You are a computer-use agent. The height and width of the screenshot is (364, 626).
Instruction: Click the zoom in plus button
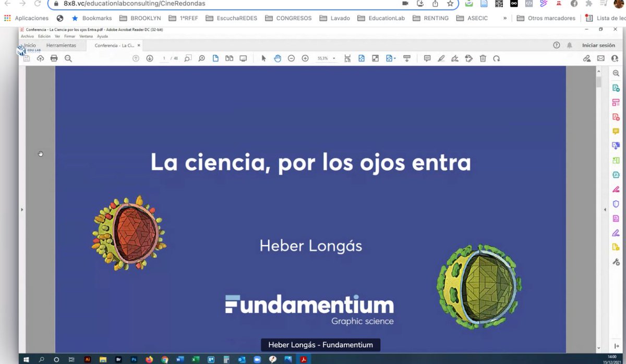(305, 58)
